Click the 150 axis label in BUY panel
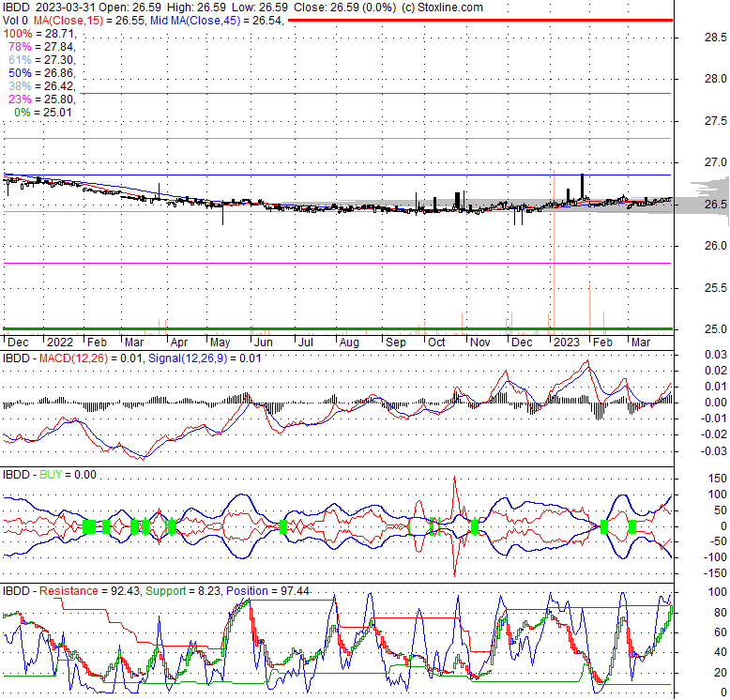Screen dimensions: 730x700 coord(718,479)
